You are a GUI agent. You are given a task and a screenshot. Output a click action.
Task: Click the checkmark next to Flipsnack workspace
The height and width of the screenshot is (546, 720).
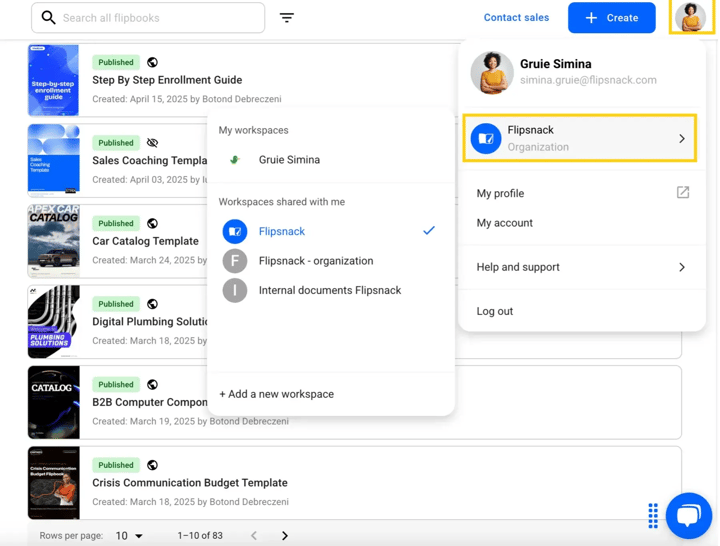coord(429,231)
